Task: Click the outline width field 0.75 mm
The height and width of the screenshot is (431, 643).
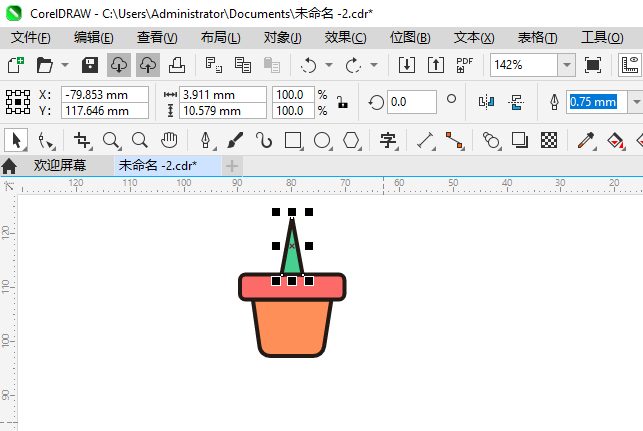Action: (597, 102)
